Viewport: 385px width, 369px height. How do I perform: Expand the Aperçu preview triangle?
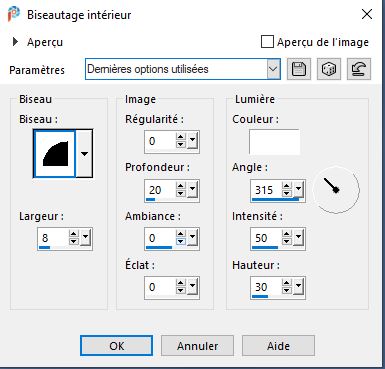(15, 42)
